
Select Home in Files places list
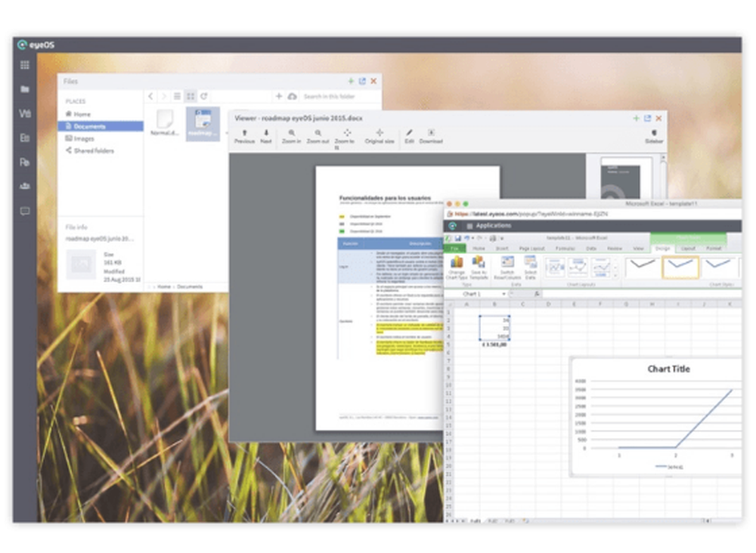pyautogui.click(x=101, y=114)
